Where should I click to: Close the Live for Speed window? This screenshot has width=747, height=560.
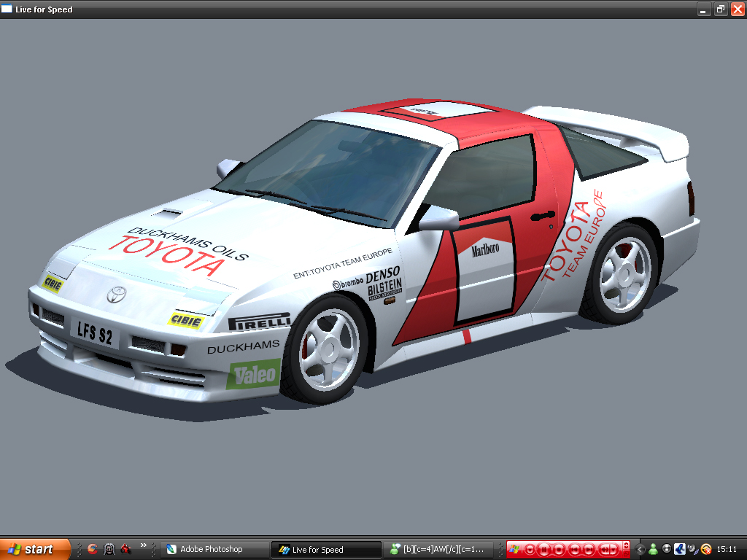coord(738,9)
